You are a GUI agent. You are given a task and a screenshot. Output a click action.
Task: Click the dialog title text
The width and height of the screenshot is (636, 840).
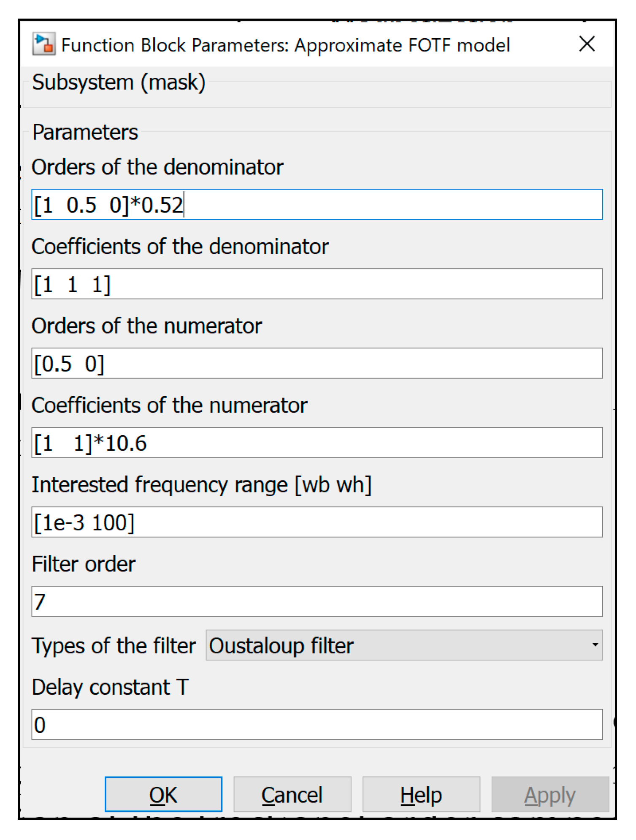(285, 45)
